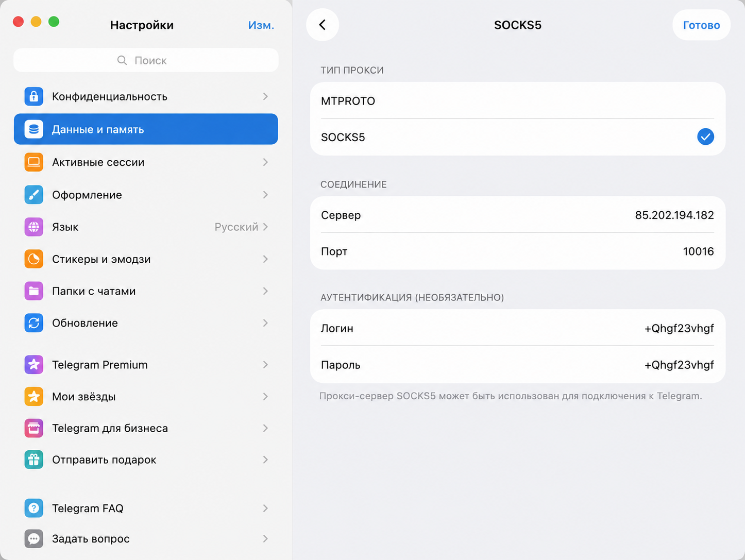Click the Логин input field
Screen dimensions: 745x560
pyautogui.click(x=518, y=328)
